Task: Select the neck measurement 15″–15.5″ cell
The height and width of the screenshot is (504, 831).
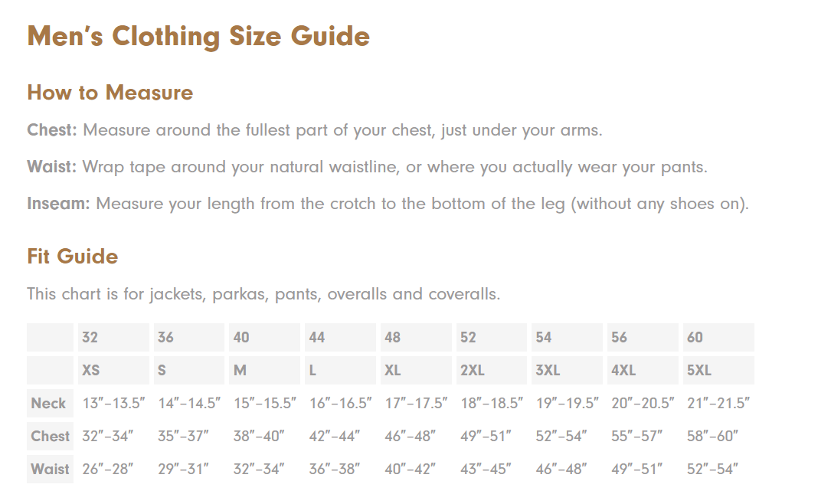Action: [265, 404]
